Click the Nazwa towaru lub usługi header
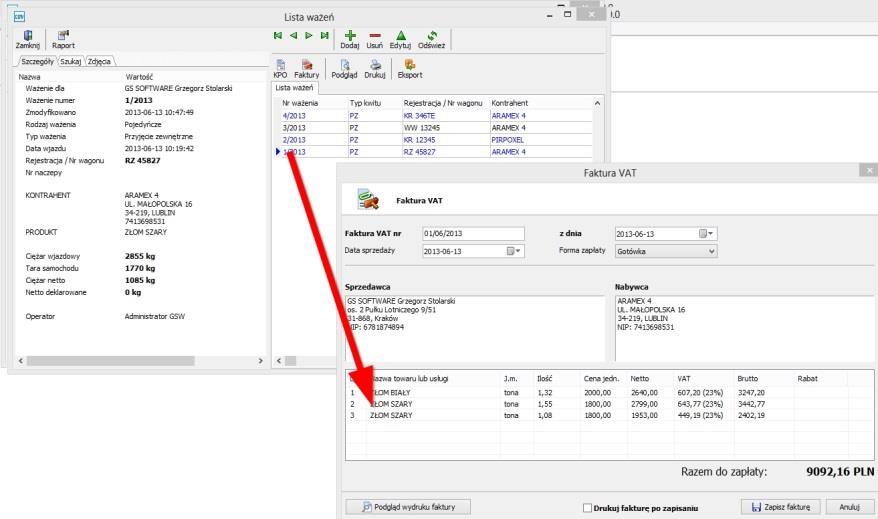878x519 pixels. 409,378
